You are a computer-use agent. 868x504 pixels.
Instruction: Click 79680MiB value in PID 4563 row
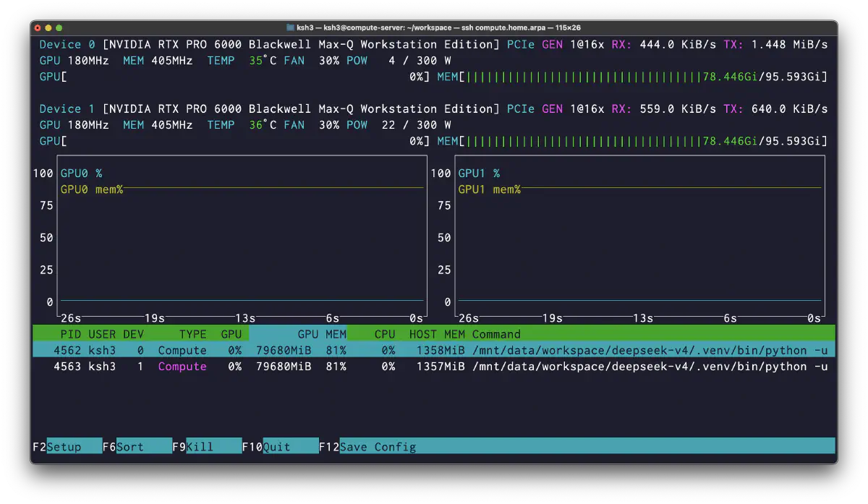point(284,366)
